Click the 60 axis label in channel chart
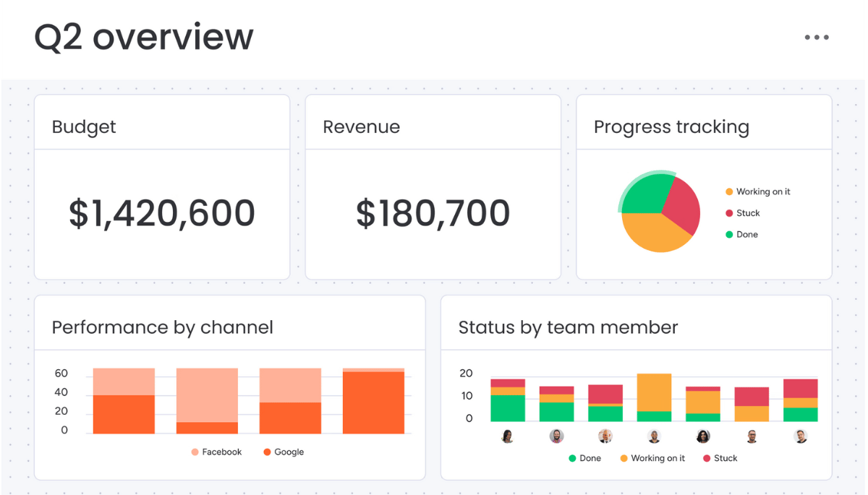The image size is (868, 495). (61, 374)
